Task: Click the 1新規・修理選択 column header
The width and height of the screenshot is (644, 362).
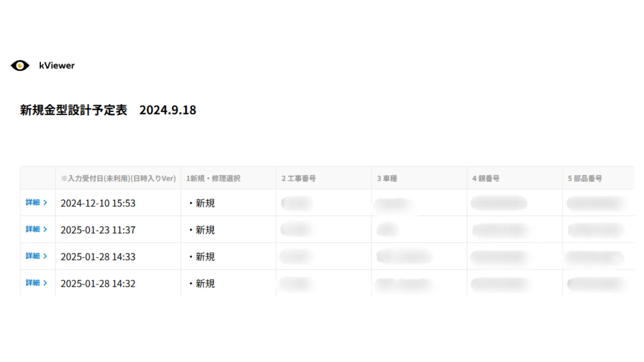Action: 213,178
